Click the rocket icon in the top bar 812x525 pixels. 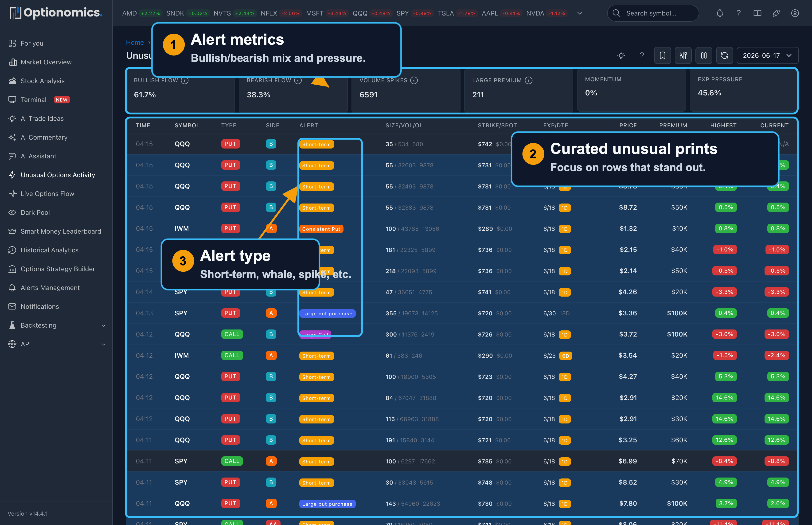776,13
